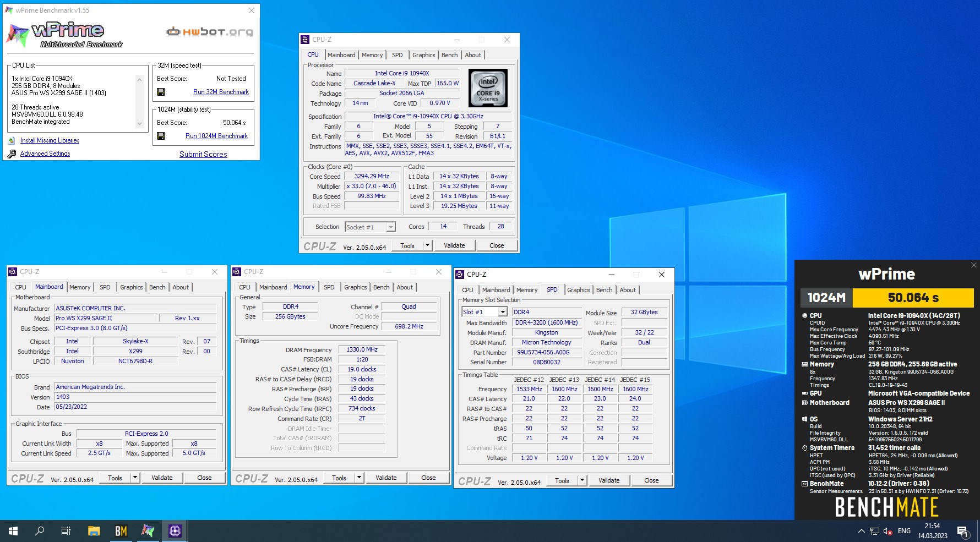Screen dimensions: 980x542
Task: Click the ENG language indicator
Action: tap(904, 531)
